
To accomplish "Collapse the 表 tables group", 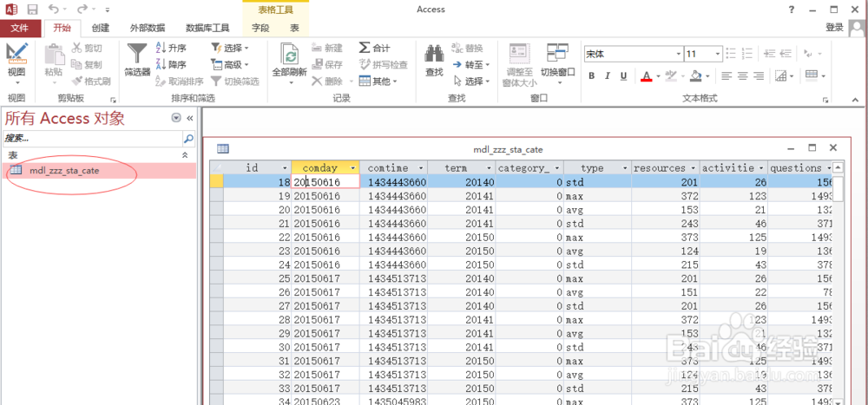I will point(186,156).
